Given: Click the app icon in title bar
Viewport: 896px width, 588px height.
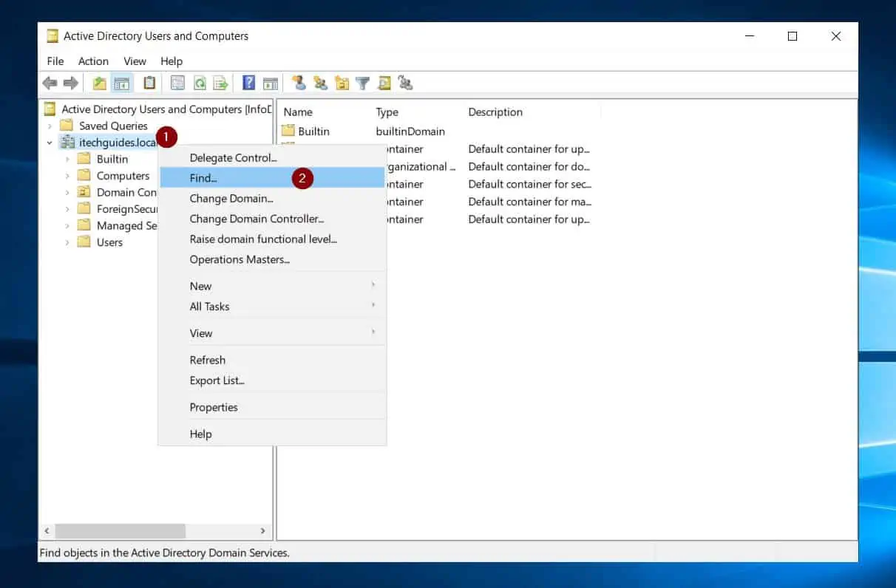Looking at the screenshot, I should tap(52, 35).
